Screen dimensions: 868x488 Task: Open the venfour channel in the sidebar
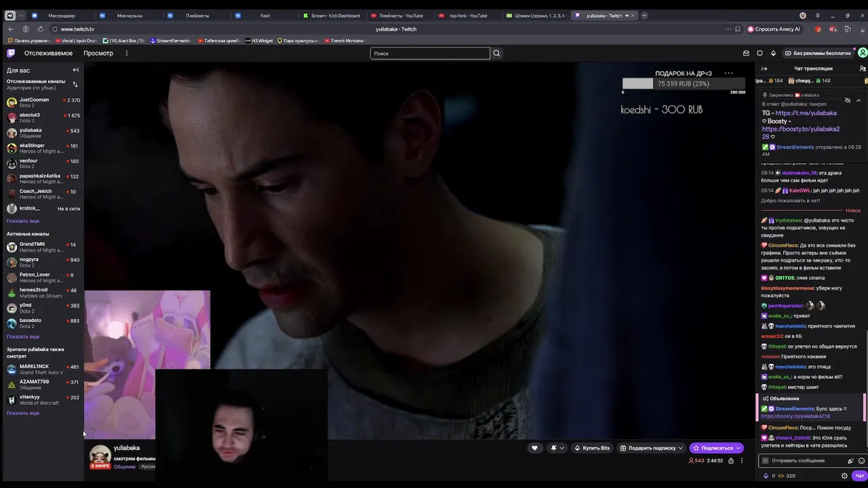[x=43, y=163]
